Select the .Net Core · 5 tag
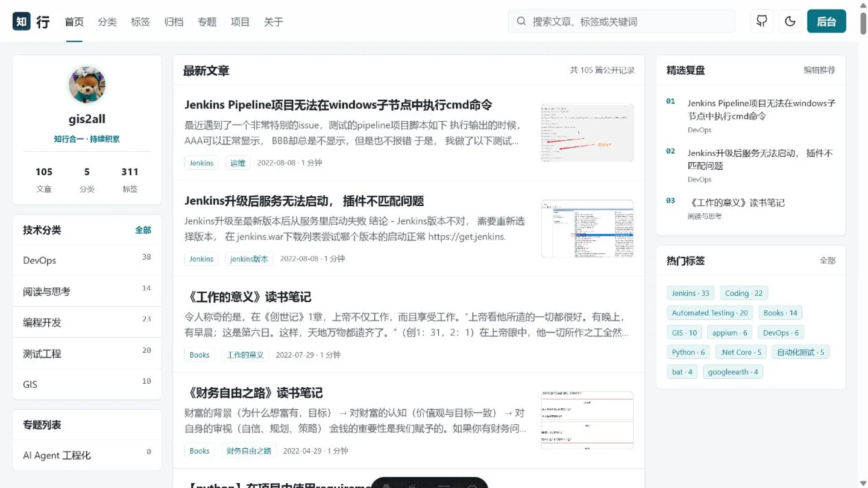Image resolution: width=868 pixels, height=488 pixels. pos(741,352)
